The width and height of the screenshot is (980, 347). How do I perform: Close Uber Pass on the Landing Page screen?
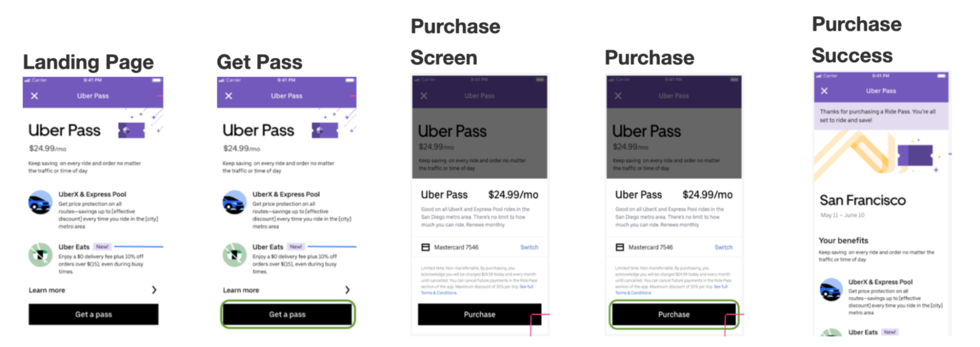pyautogui.click(x=34, y=96)
